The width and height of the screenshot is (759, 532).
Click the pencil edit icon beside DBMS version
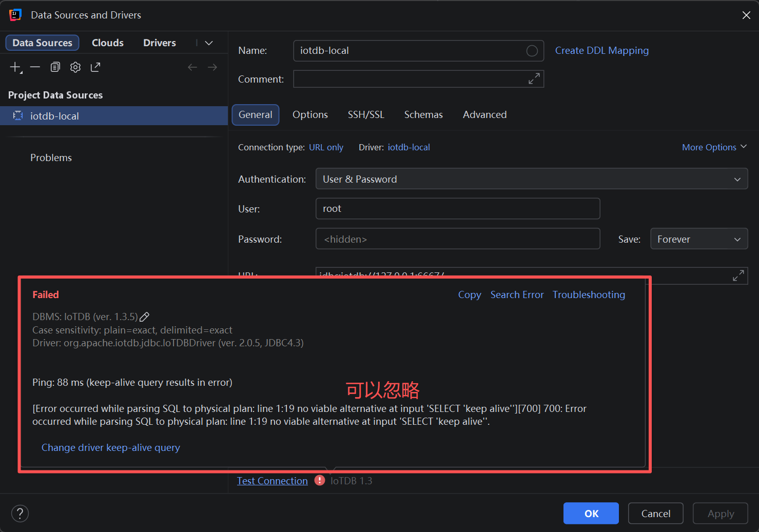(145, 317)
